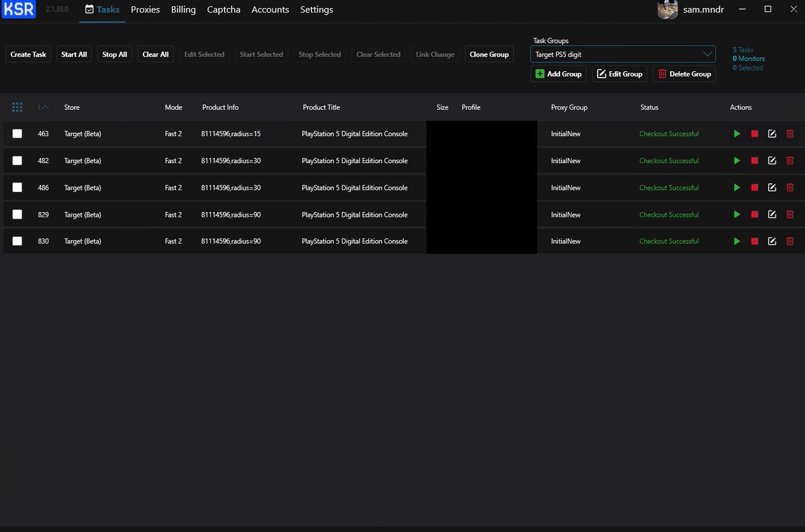Click Add Group button
The image size is (805, 532).
(558, 74)
